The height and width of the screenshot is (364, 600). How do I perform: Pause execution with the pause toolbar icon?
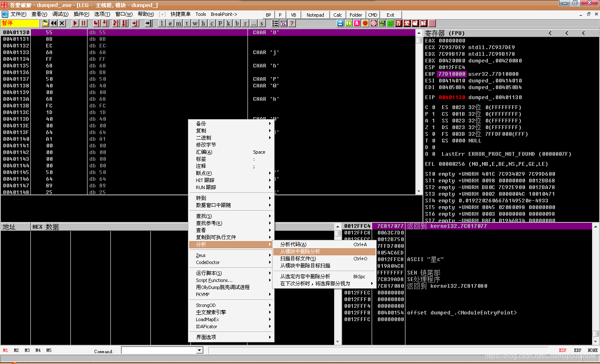tap(83, 23)
